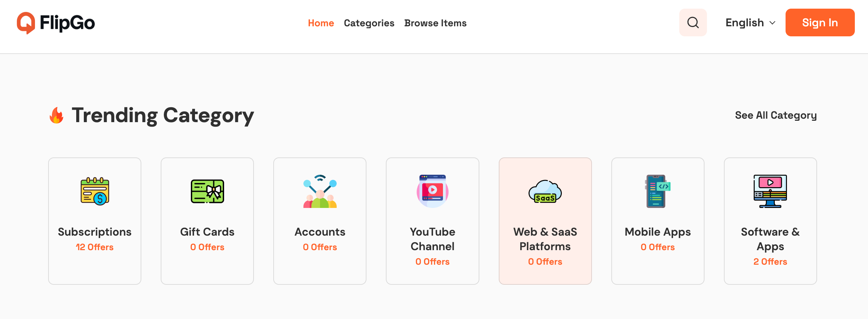Navigate to Browse Items
This screenshot has width=868, height=319.
coord(435,23)
